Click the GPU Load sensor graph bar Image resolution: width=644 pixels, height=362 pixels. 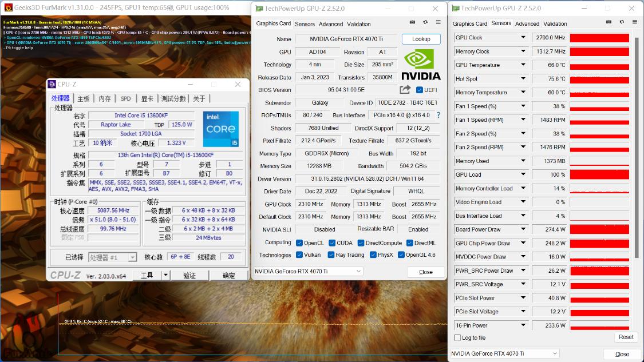[599, 174]
